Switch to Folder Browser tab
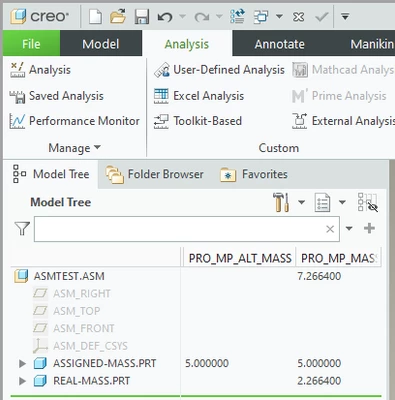Image resolution: width=395 pixels, height=400 pixels. tap(154, 174)
